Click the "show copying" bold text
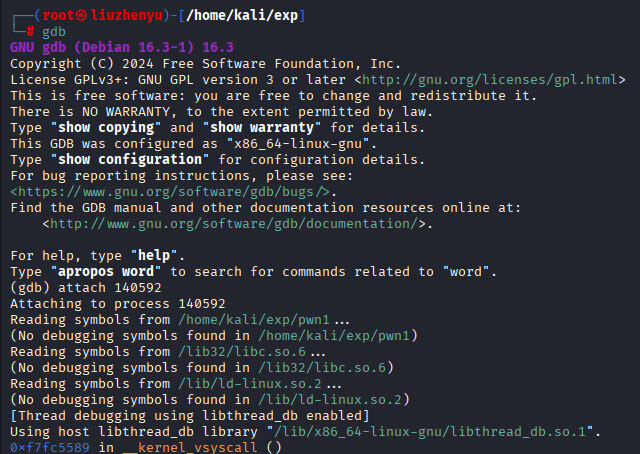This screenshot has height=454, width=640. (x=106, y=128)
